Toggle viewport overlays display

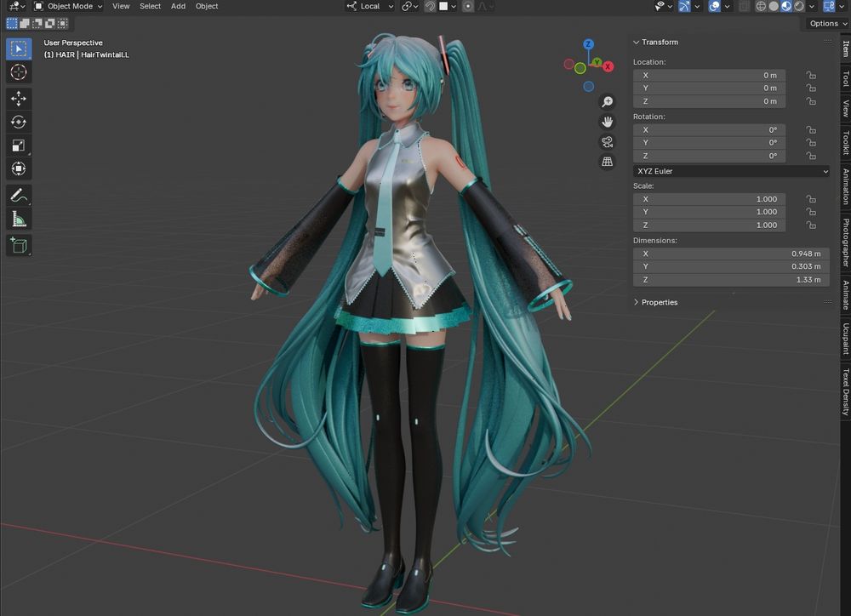tap(714, 7)
